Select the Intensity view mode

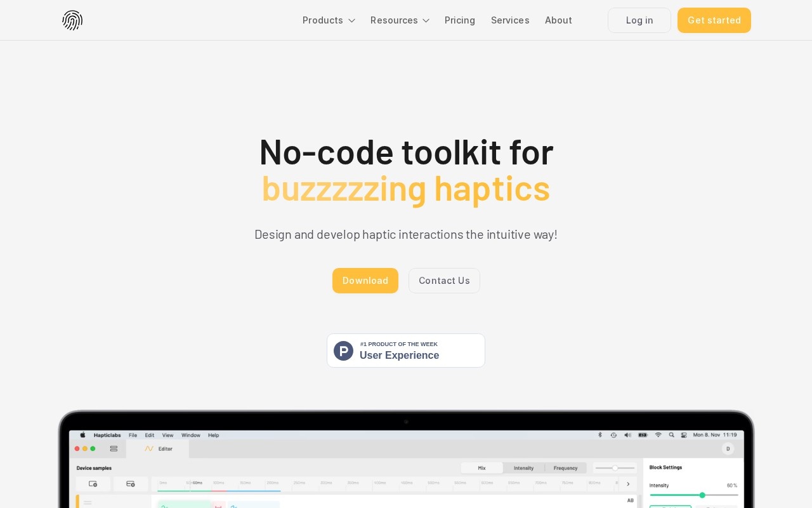tap(524, 468)
